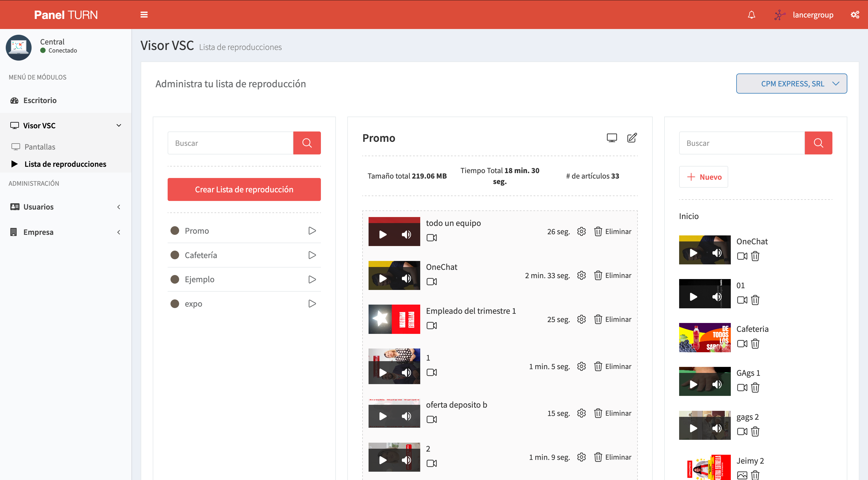The height and width of the screenshot is (480, 868).
Task: Open video settings gear for 'todo un equipo'
Action: [581, 231]
